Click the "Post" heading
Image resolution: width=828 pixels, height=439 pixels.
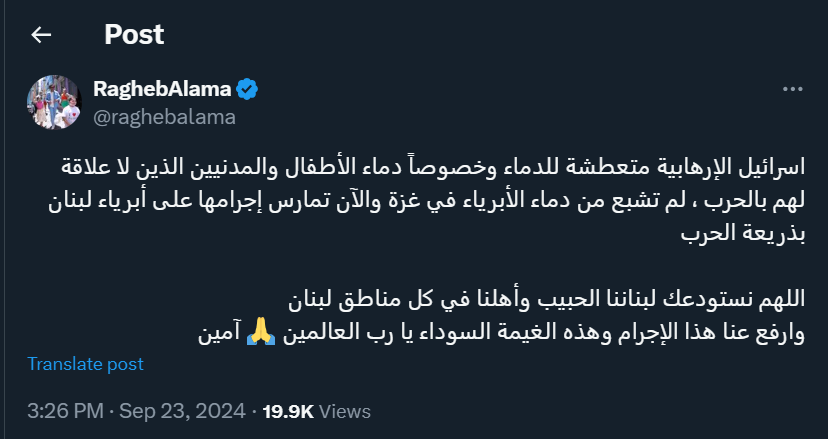click(x=134, y=35)
